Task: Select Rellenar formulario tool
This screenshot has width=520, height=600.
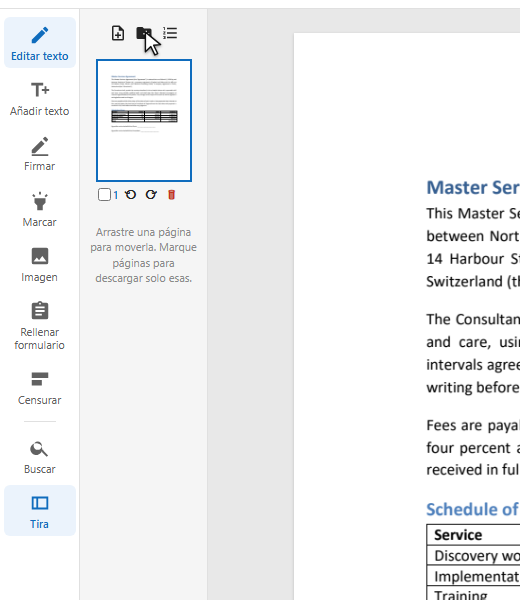Action: [40, 326]
